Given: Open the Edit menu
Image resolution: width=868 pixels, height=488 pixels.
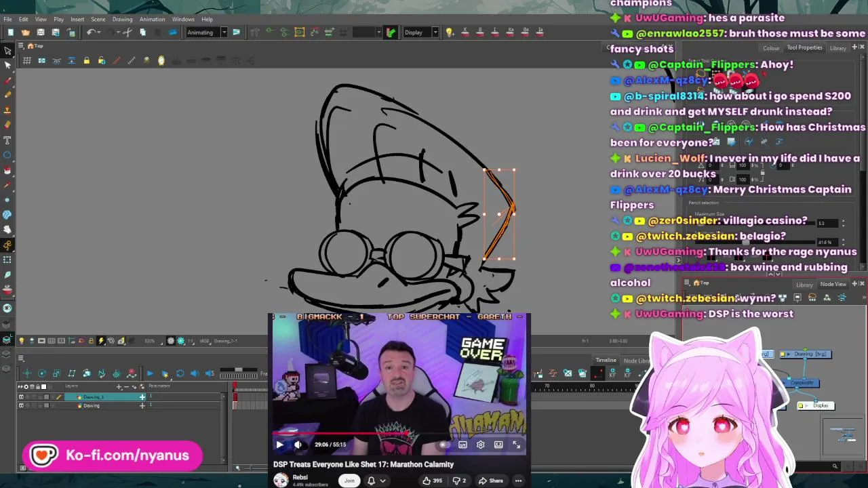Looking at the screenshot, I should 24,19.
